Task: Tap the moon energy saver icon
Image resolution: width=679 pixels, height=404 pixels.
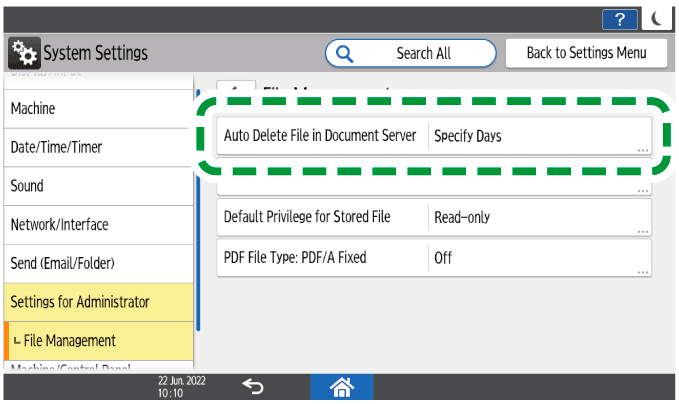Action: [657, 18]
